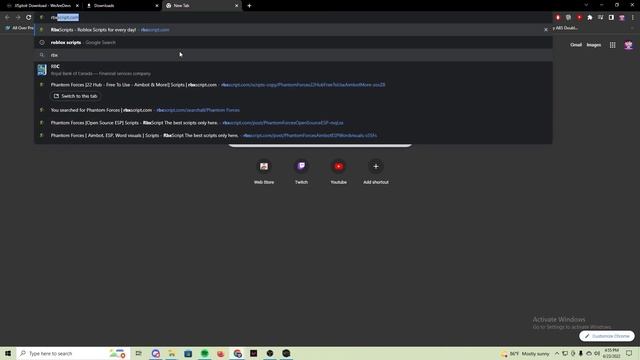Viewport: 640px width, 360px height.
Task: Open the Windows Start menu
Action: [8, 353]
